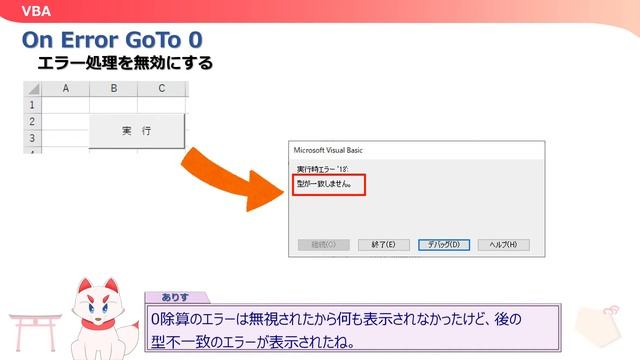Click the 実行 button on the worksheet
This screenshot has width=640, height=360.
pyautogui.click(x=137, y=131)
